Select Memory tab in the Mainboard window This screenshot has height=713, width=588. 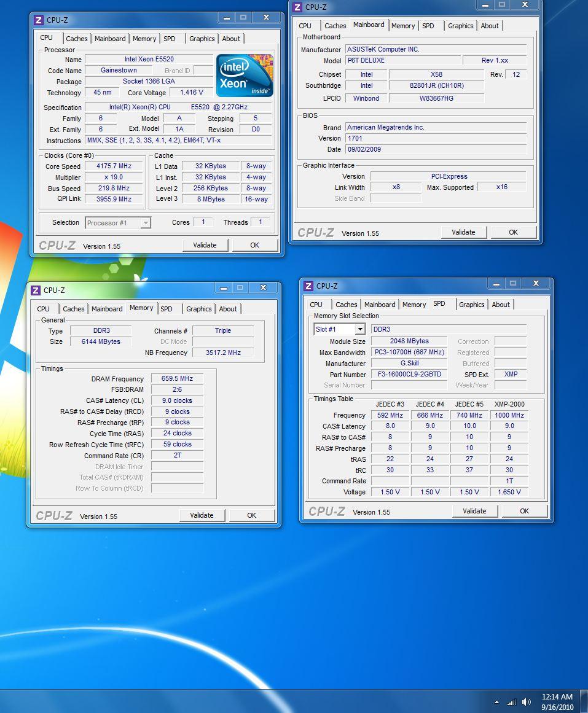pyautogui.click(x=403, y=26)
